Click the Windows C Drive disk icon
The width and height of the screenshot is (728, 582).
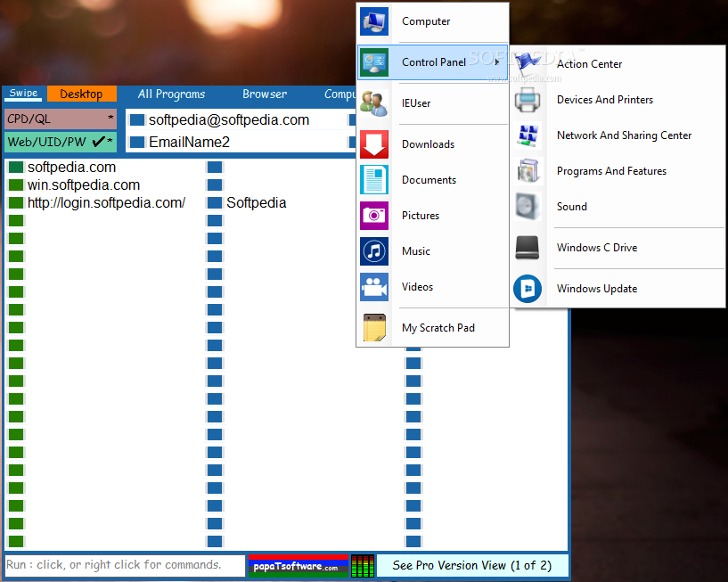528,248
